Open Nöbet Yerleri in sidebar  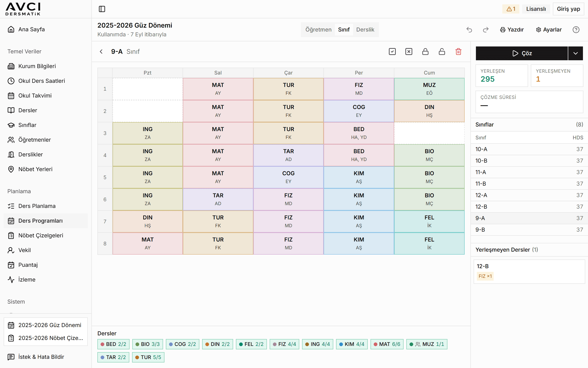(x=46, y=169)
